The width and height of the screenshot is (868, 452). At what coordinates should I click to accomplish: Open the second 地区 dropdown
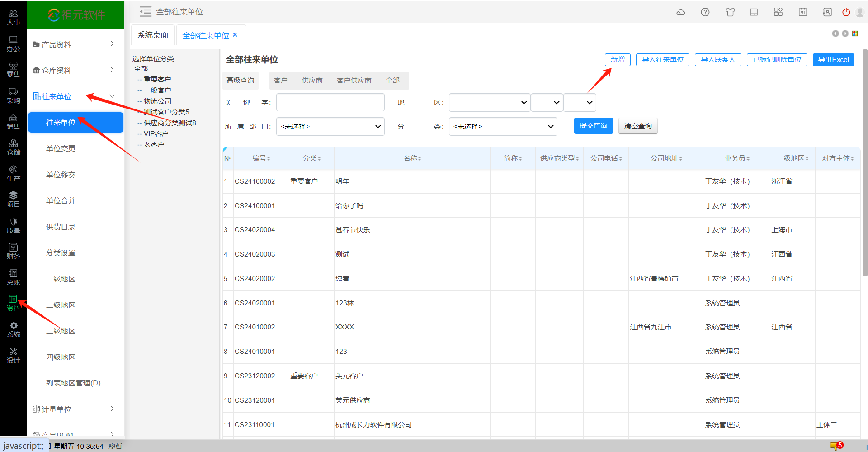pyautogui.click(x=547, y=103)
